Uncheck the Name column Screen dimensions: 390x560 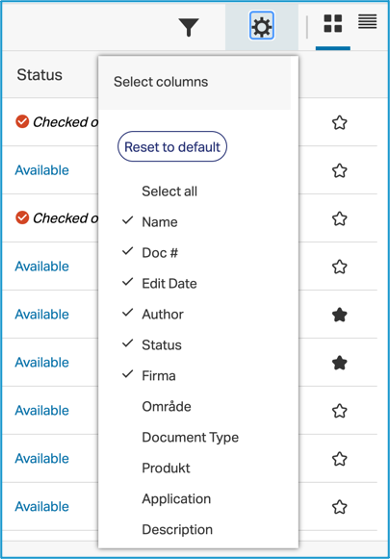point(150,222)
